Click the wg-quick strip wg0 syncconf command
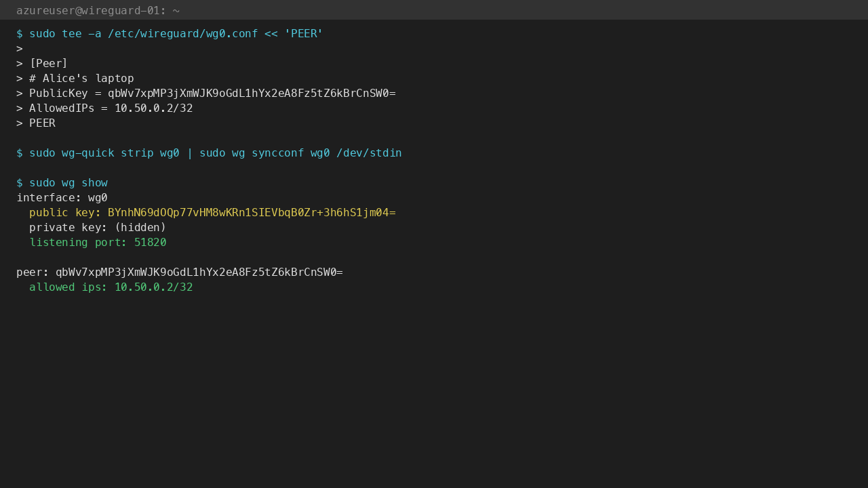 (x=209, y=153)
